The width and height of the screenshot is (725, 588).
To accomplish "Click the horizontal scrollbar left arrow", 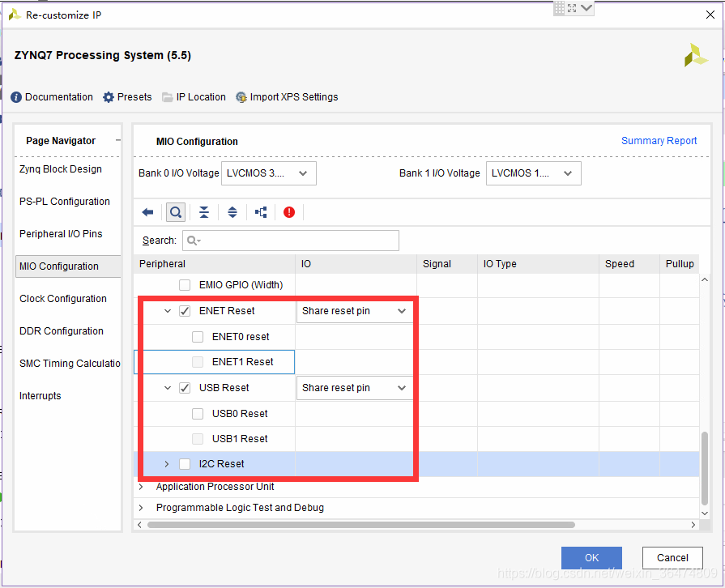I will [139, 525].
